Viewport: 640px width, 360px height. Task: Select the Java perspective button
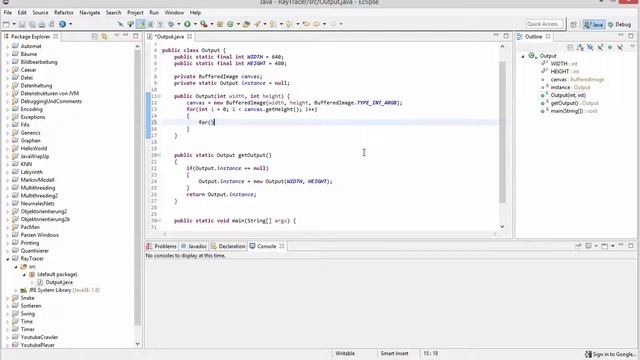pyautogui.click(x=594, y=24)
